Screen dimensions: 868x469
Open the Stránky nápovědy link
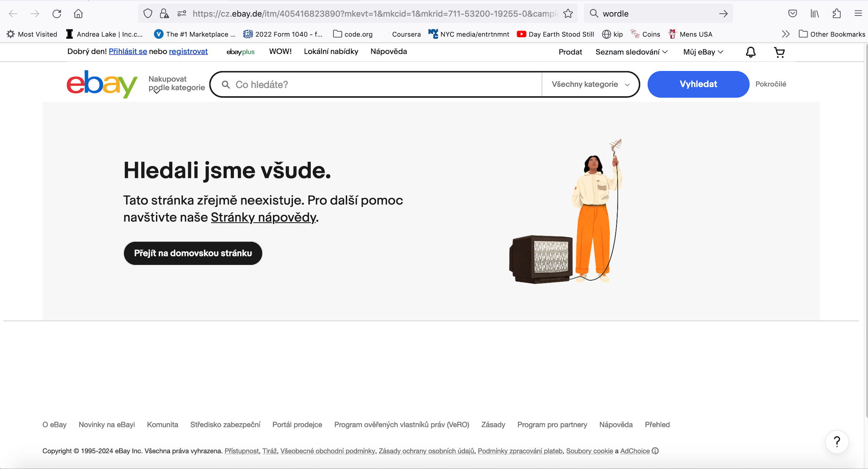[x=263, y=217]
